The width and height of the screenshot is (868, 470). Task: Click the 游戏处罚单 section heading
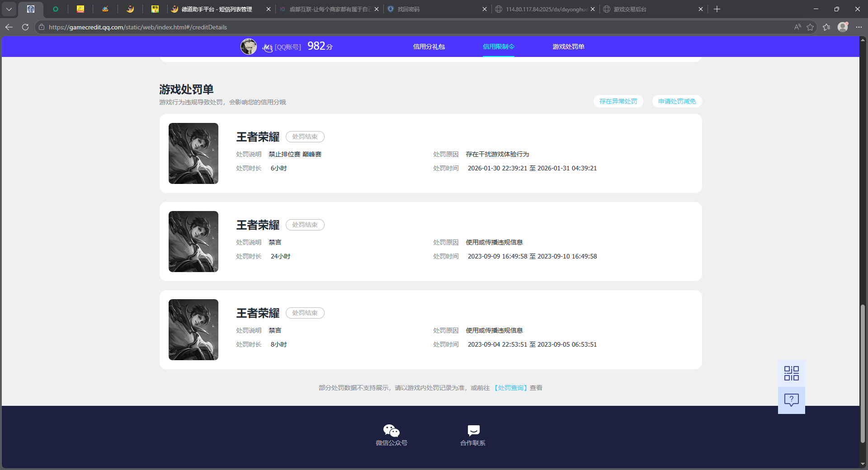click(186, 89)
